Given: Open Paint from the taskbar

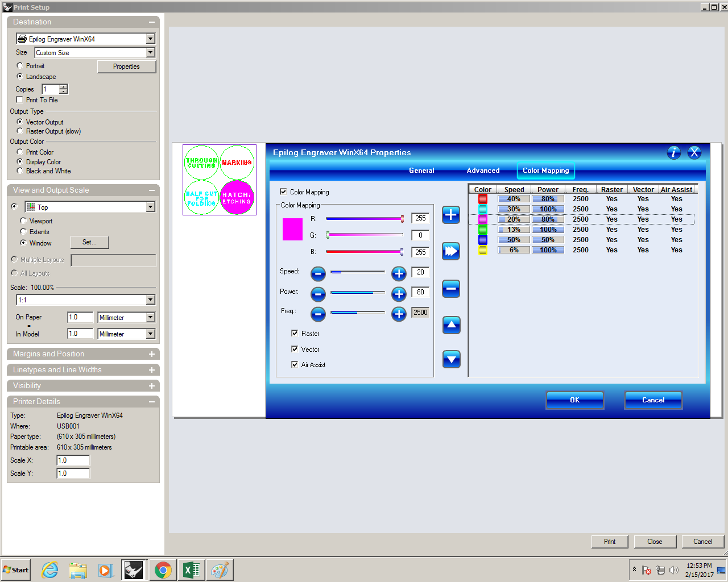Looking at the screenshot, I should 220,570.
